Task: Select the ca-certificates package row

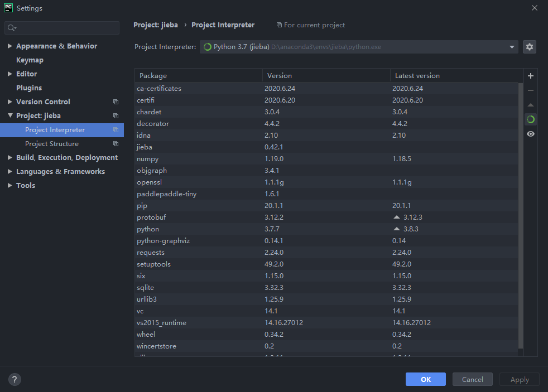Action: click(326, 89)
